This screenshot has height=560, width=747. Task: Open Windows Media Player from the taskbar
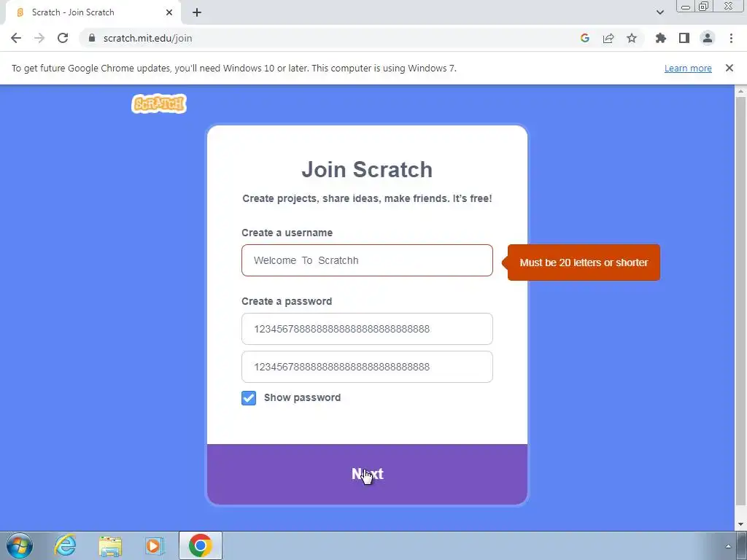tap(155, 545)
